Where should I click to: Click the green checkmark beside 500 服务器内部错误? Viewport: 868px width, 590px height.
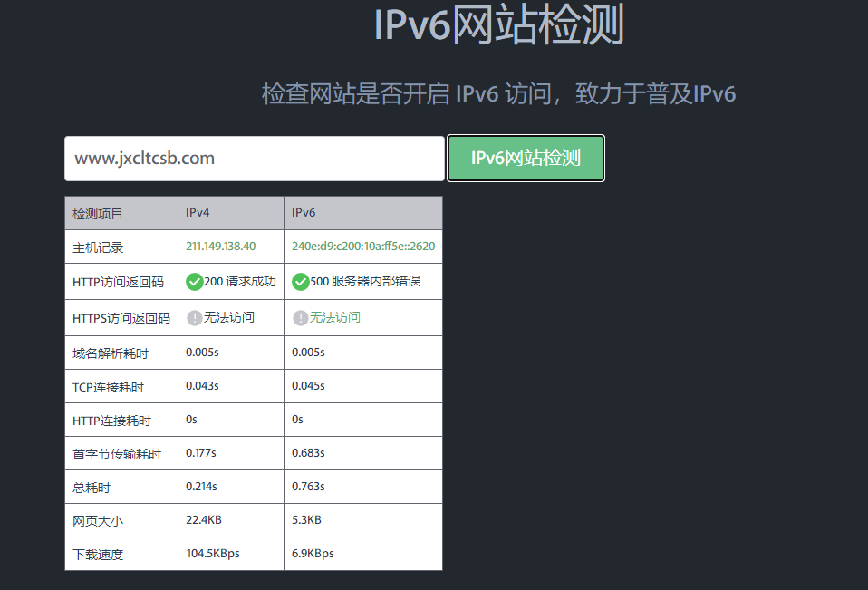pyautogui.click(x=300, y=282)
